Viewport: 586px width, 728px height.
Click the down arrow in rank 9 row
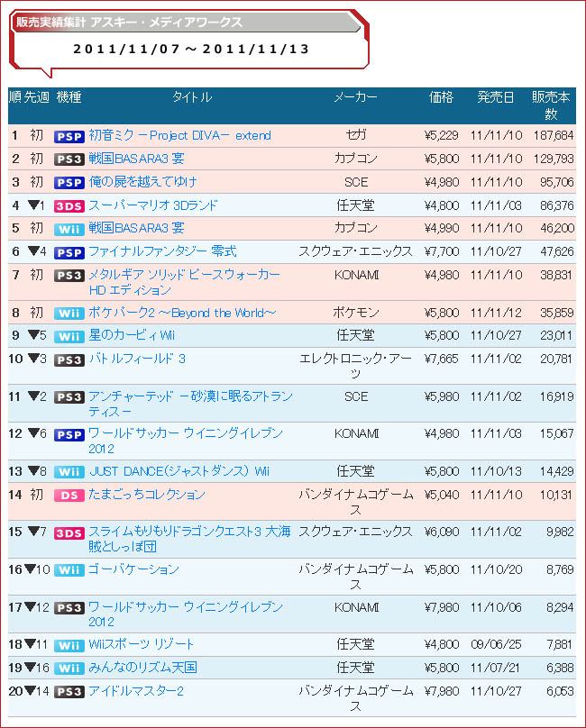33,335
